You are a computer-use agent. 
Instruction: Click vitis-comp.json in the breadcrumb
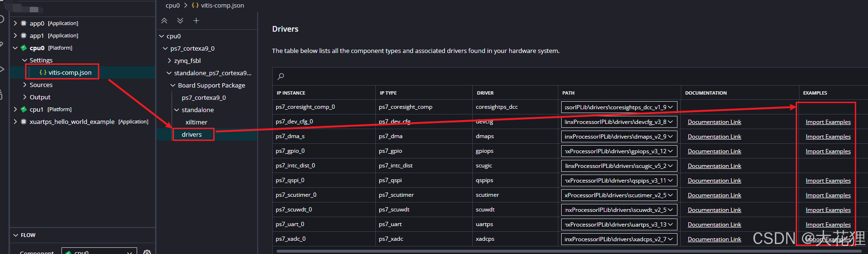pos(222,5)
